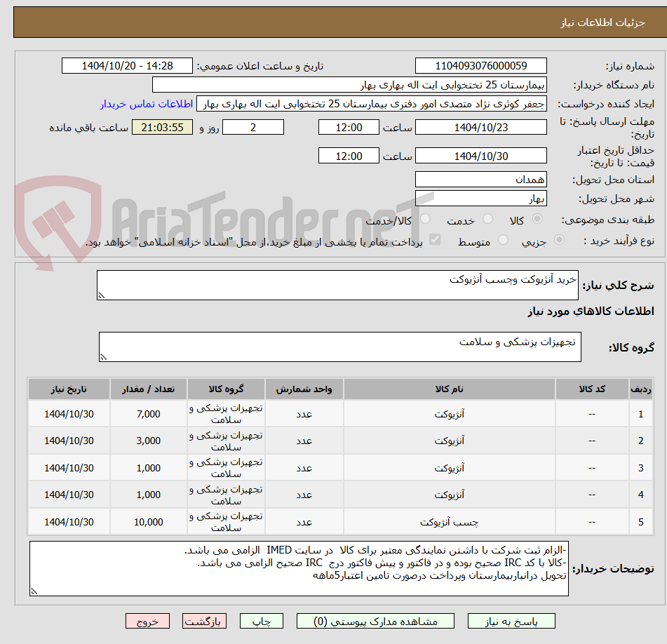This screenshot has width=667, height=644.
Task: Click the countdown timer 21:03:55
Action: (162, 127)
